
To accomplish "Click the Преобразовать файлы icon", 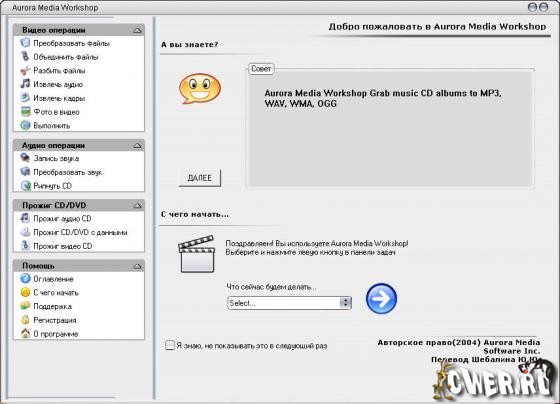I will 25,43.
